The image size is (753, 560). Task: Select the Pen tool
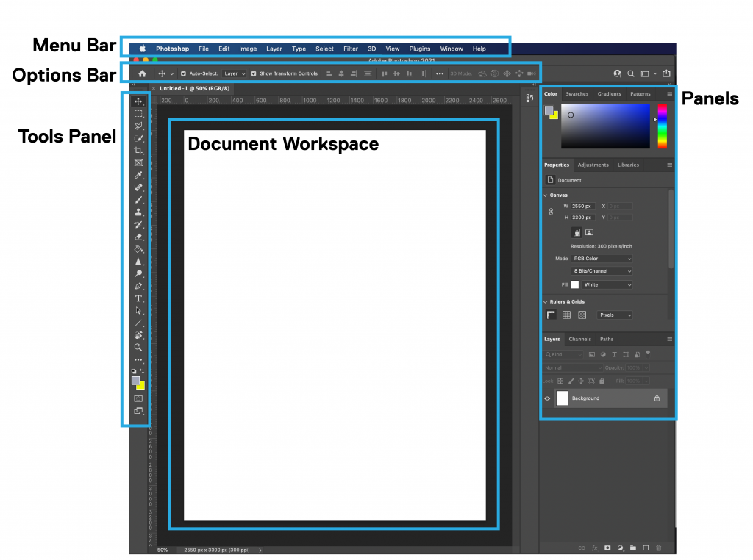coord(138,286)
